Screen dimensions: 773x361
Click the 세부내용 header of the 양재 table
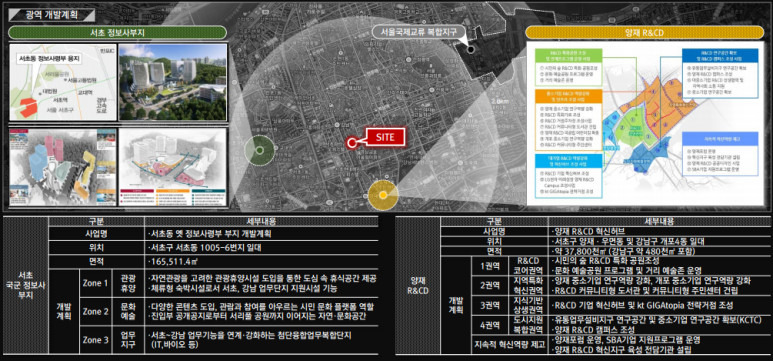click(659, 221)
